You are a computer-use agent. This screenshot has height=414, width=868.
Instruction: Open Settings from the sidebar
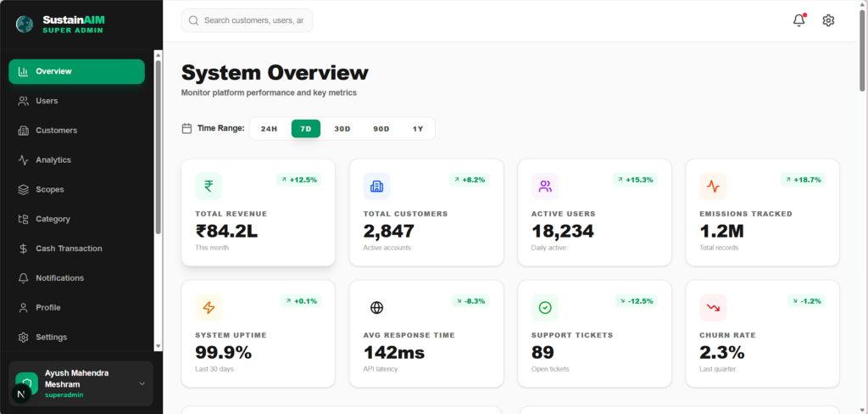click(x=76, y=337)
